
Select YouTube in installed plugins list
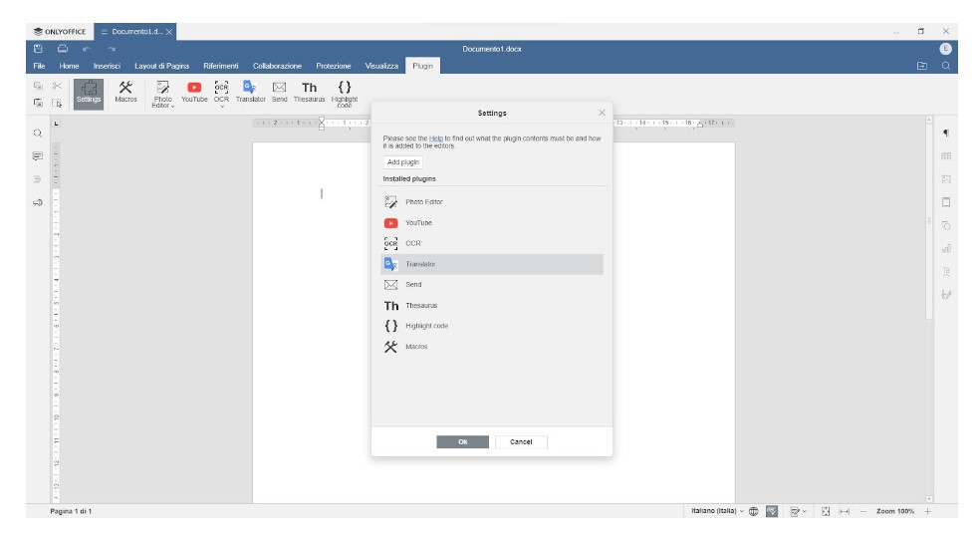coord(492,222)
